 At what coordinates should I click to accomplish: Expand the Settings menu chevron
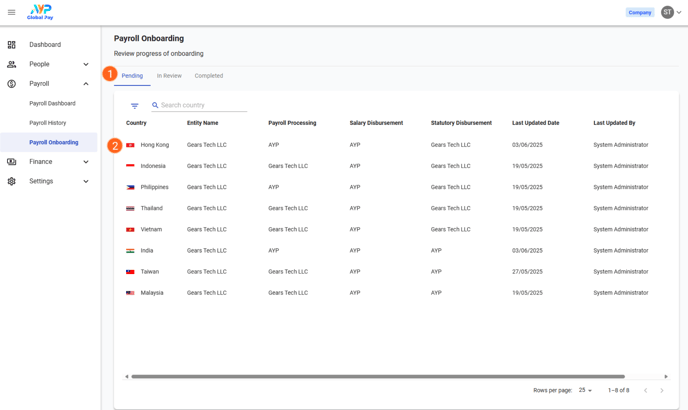point(86,181)
